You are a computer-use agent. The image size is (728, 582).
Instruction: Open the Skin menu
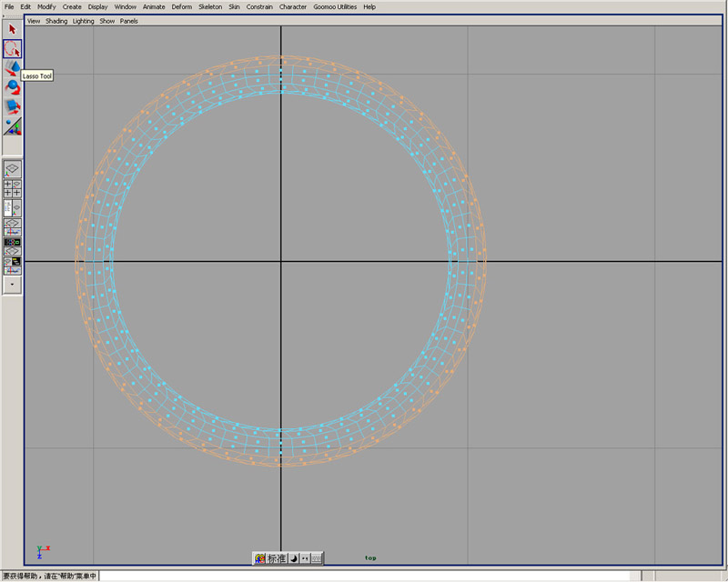[x=234, y=7]
